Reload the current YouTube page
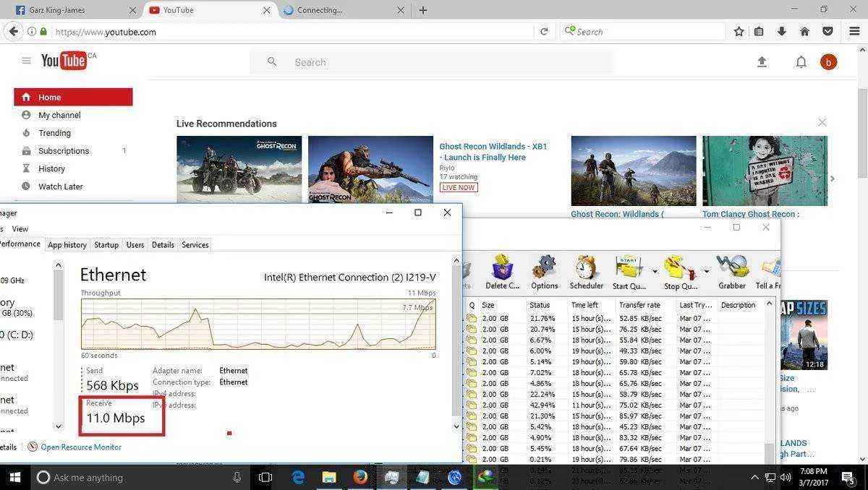The width and height of the screenshot is (868, 490). click(x=544, y=32)
